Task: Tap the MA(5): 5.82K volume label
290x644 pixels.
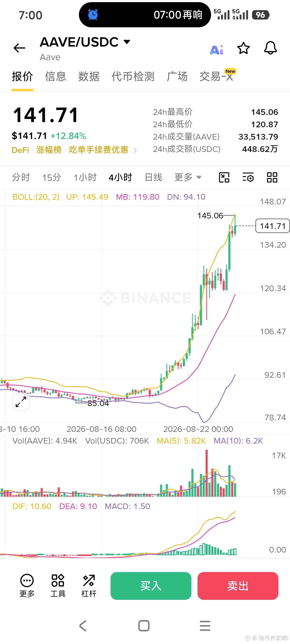Action: 181,441
